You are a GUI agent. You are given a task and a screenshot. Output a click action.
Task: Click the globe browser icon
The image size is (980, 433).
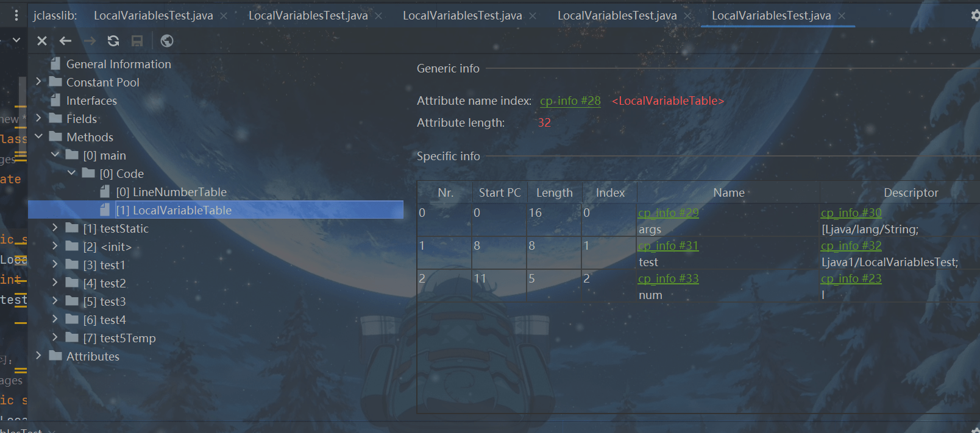[166, 41]
